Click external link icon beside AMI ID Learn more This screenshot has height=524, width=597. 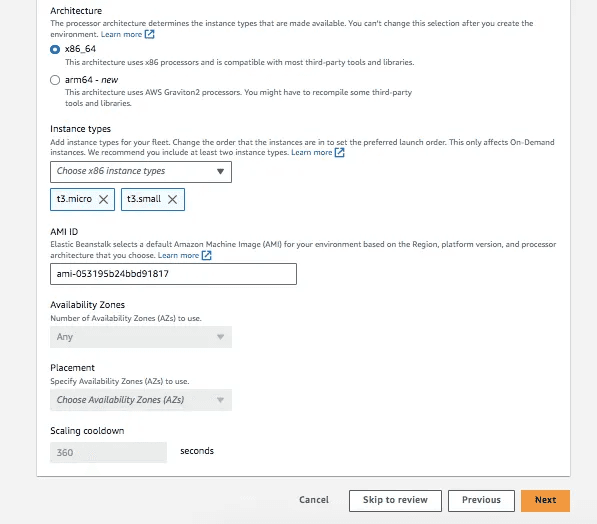point(206,255)
